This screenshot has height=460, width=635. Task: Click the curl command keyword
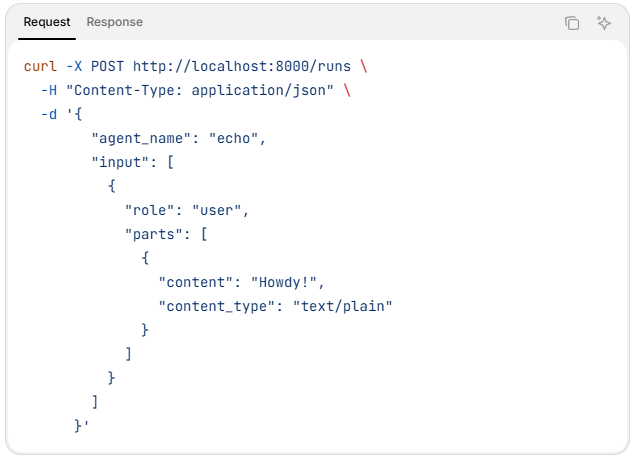pos(40,66)
